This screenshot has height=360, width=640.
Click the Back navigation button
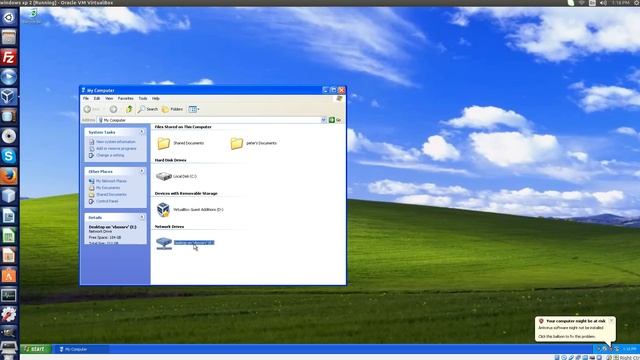pyautogui.click(x=92, y=109)
